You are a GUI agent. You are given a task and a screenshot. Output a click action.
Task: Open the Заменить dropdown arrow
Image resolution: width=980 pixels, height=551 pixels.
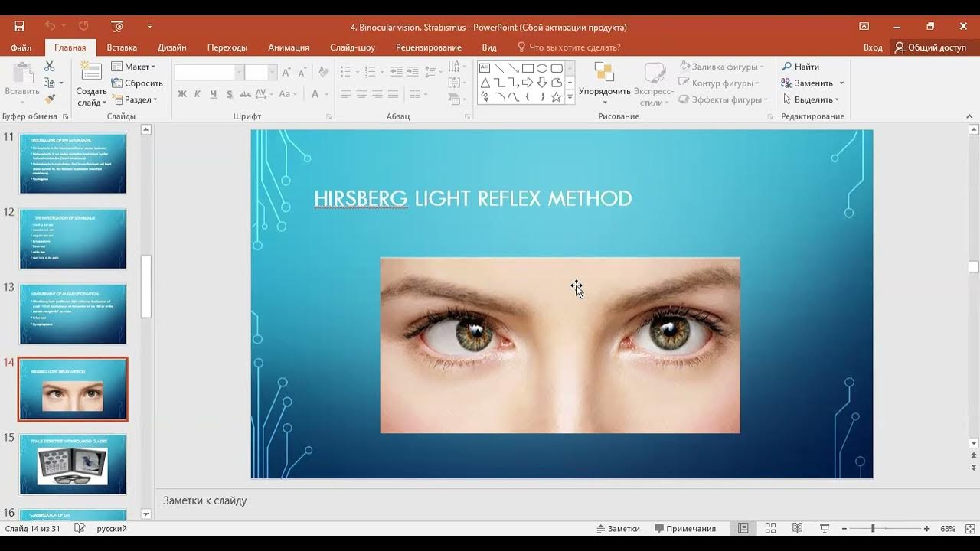[841, 83]
